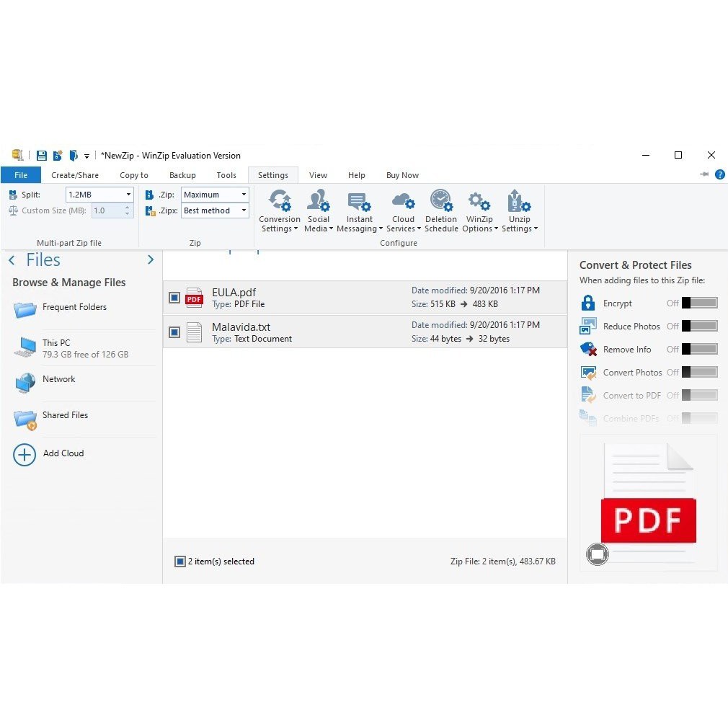Viewport: 728px width, 728px height.
Task: Uncheck the Malavida.txt checkbox
Action: 174,332
